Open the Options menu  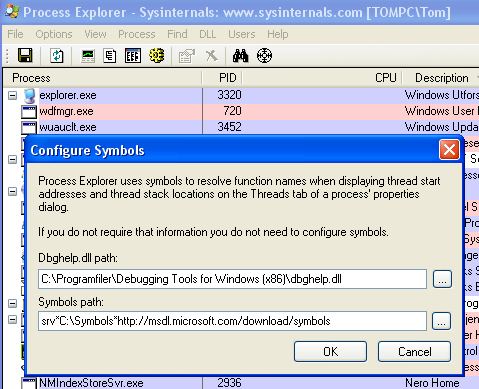(54, 34)
